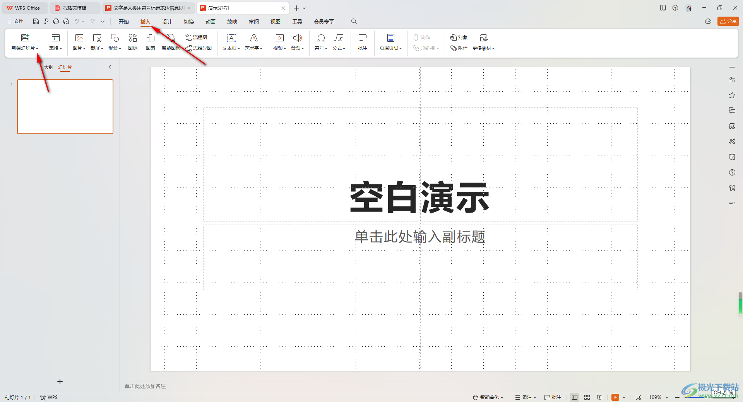Click the WordArt icon
The height and width of the screenshot is (402, 743).
click(x=254, y=38)
